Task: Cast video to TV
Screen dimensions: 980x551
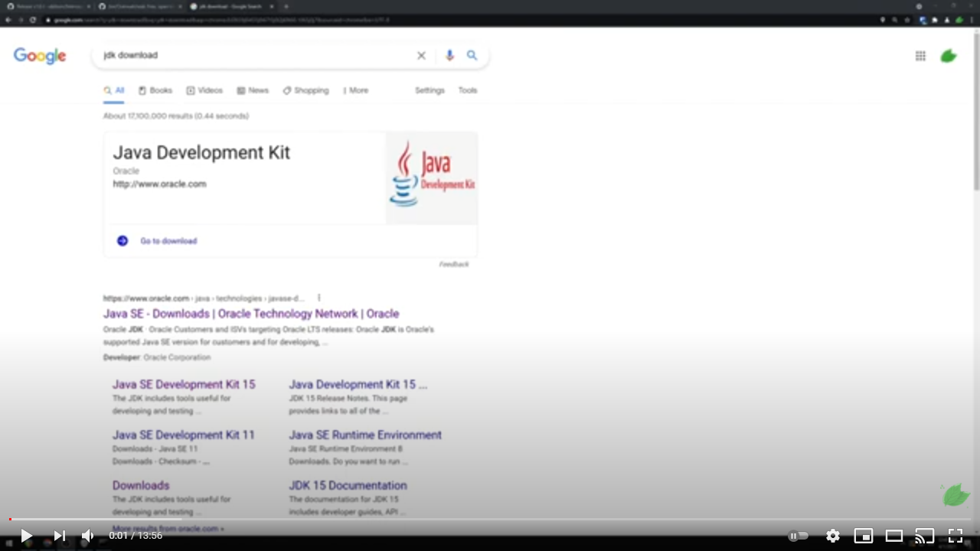Action: [x=925, y=536]
